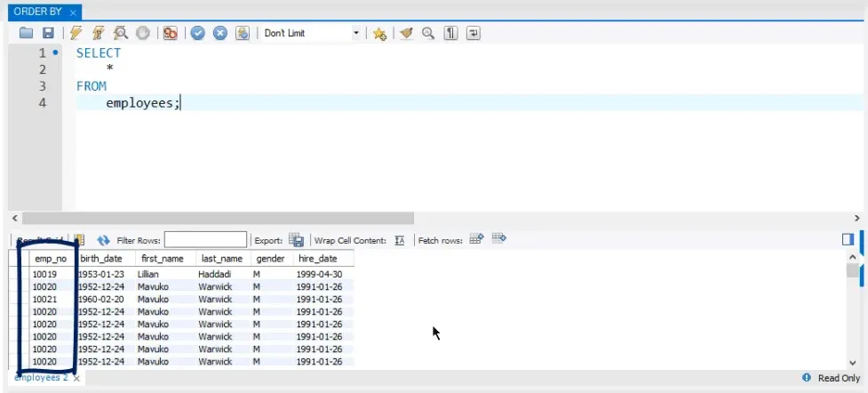The width and height of the screenshot is (868, 393).
Task: Click into the Filter Rows input field
Action: (205, 240)
